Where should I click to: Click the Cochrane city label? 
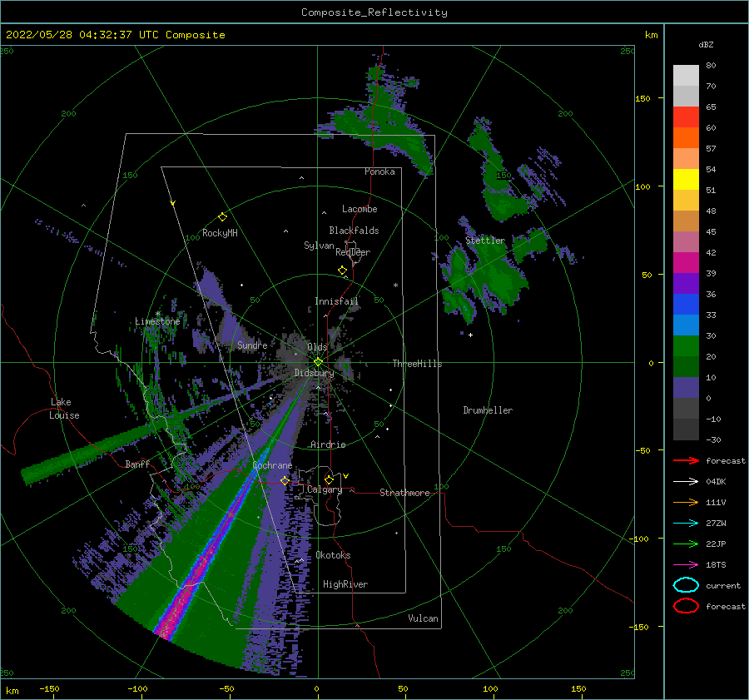(x=272, y=465)
